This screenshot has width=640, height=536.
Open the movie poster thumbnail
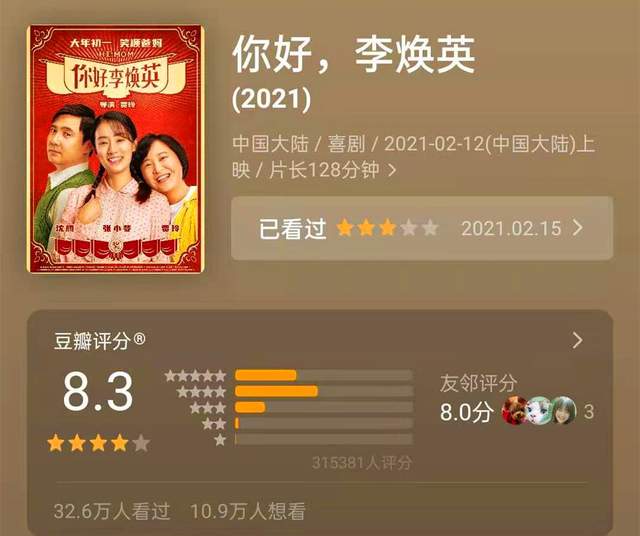(115, 149)
